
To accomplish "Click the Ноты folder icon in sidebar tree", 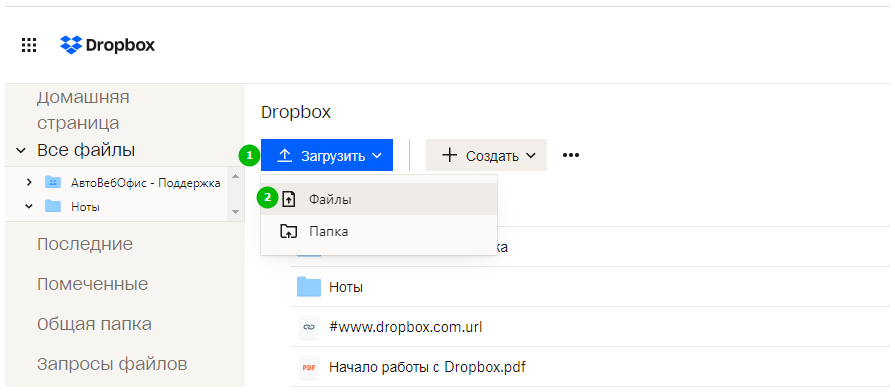I will [x=53, y=206].
